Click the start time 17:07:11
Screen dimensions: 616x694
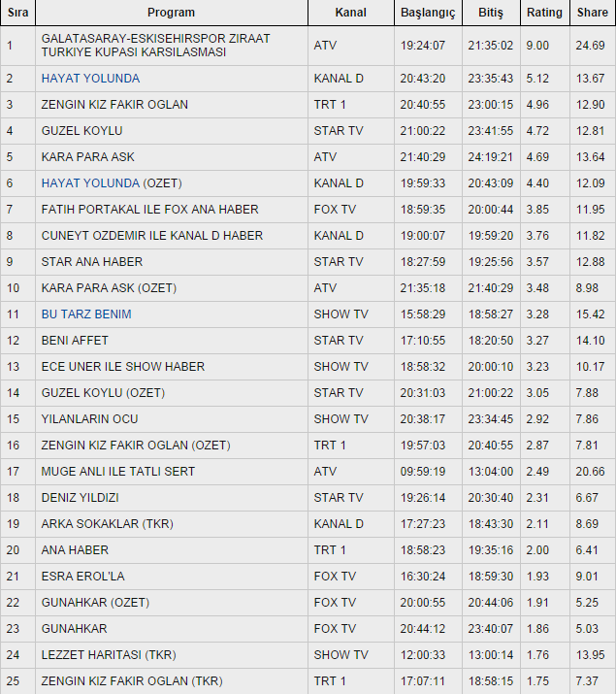click(423, 681)
